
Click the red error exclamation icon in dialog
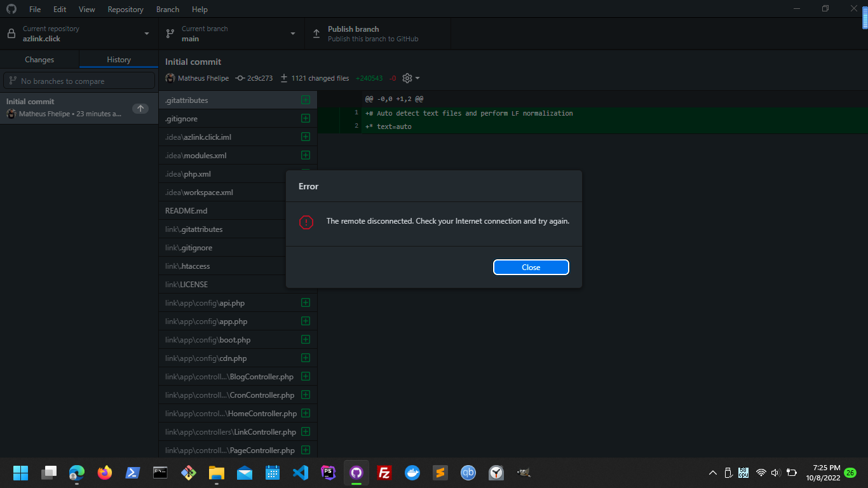[306, 222]
